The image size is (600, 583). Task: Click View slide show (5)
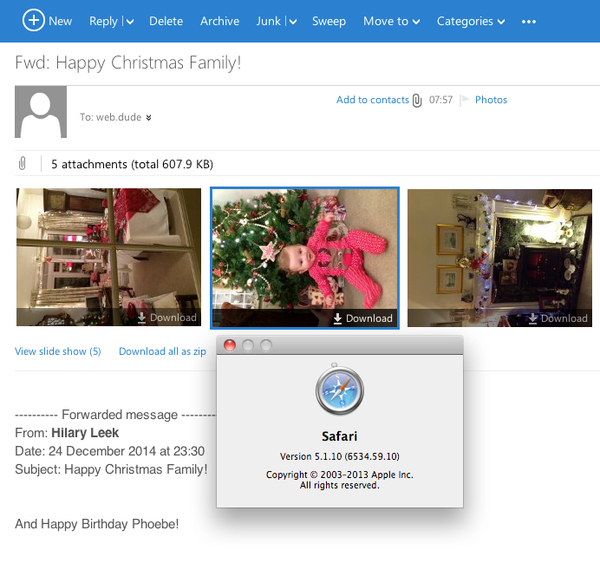click(x=58, y=351)
